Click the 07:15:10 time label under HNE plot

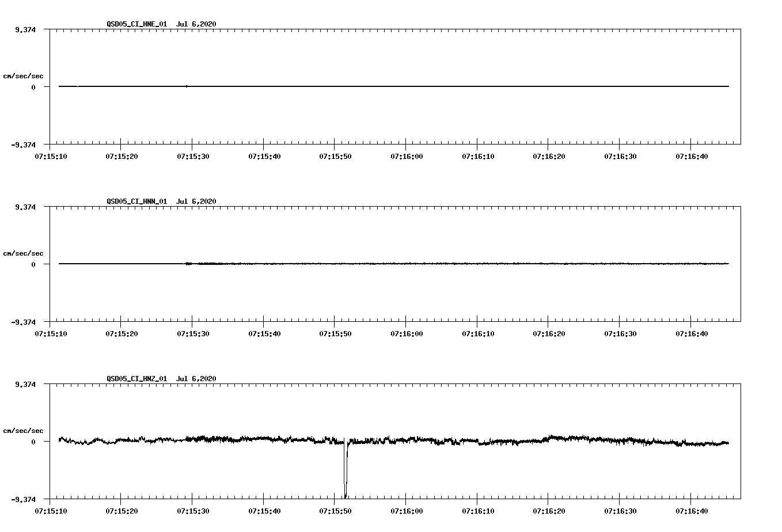50,156
